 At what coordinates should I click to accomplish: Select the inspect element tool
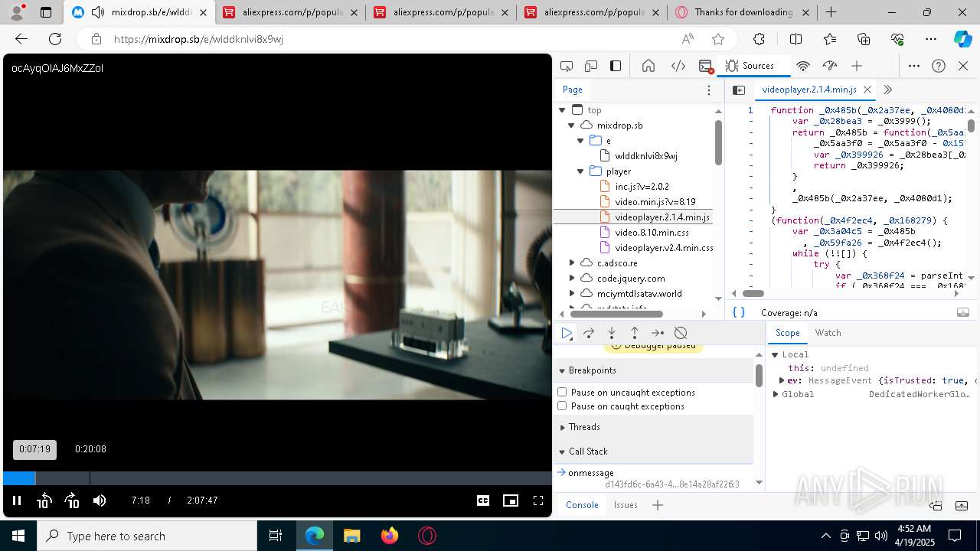pos(567,66)
